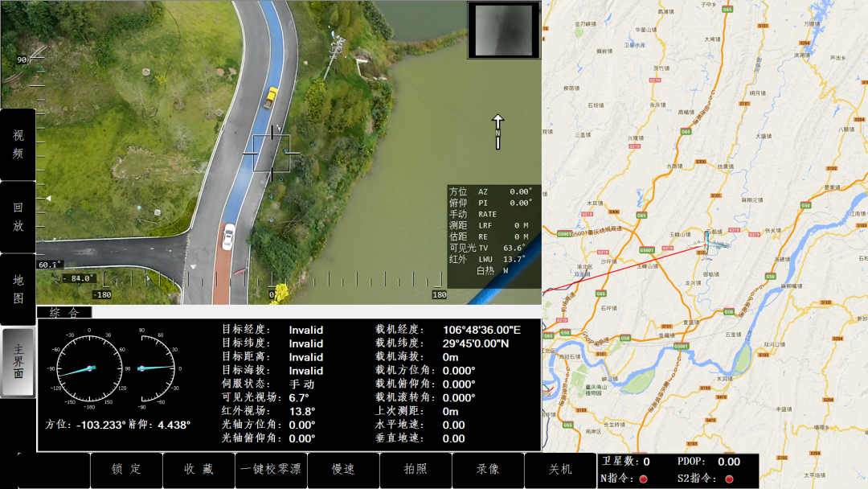Viewport: 868px width, 489px height.
Task: Open the 视频 video tab in sidebar
Action: (18, 145)
